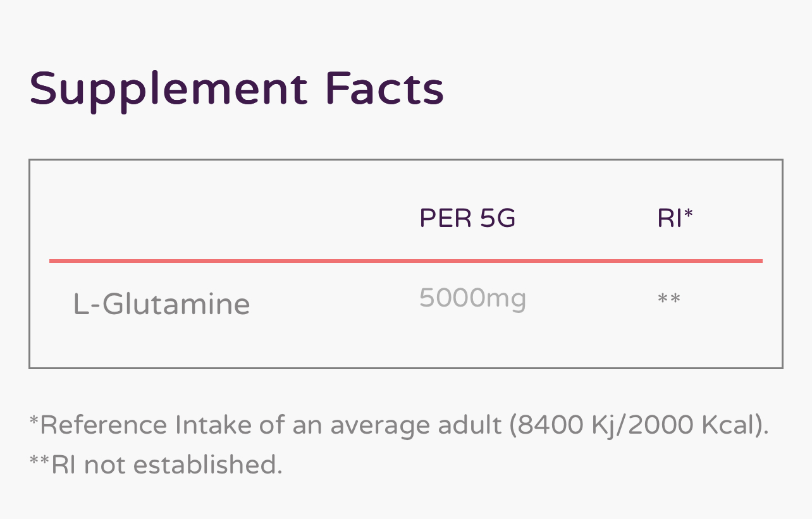Viewport: 812px width, 519px height.
Task: Click the "RI not established" footnote
Action: pyautogui.click(x=156, y=465)
